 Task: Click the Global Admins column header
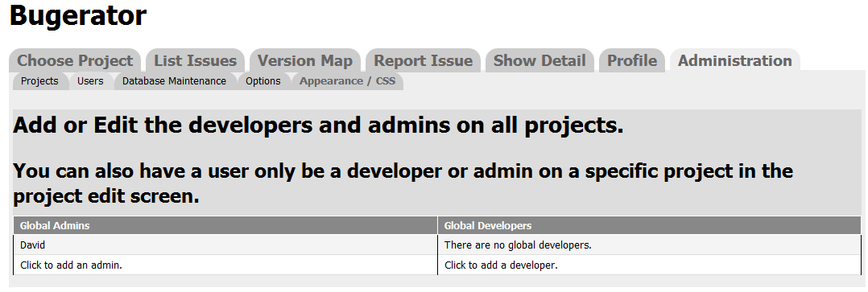pyautogui.click(x=225, y=225)
